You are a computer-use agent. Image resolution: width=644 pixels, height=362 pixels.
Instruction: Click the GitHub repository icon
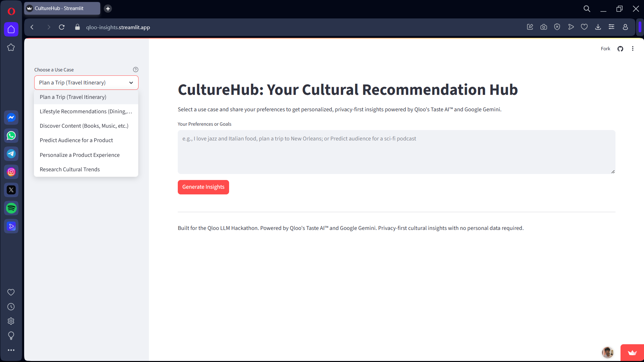coord(620,49)
